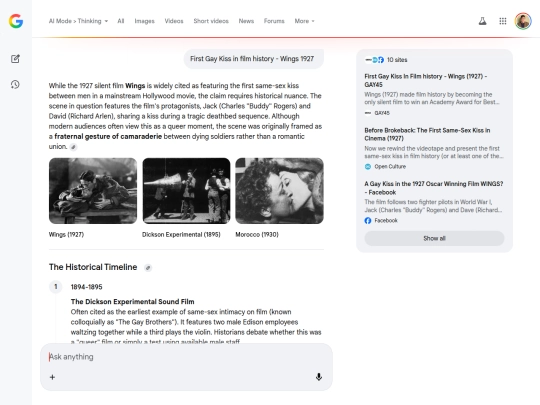Click the plus icon in the ask box
Screen dimensions: 540x405
(52, 377)
